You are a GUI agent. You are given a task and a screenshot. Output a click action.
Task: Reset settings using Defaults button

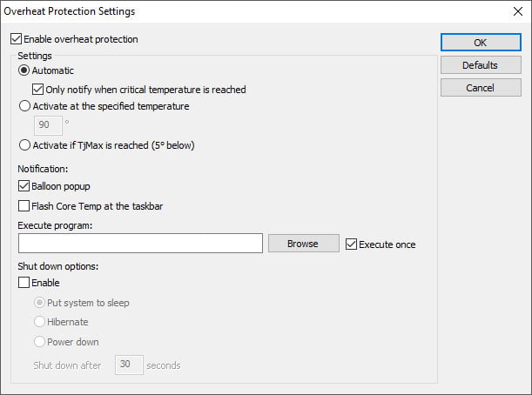[480, 65]
